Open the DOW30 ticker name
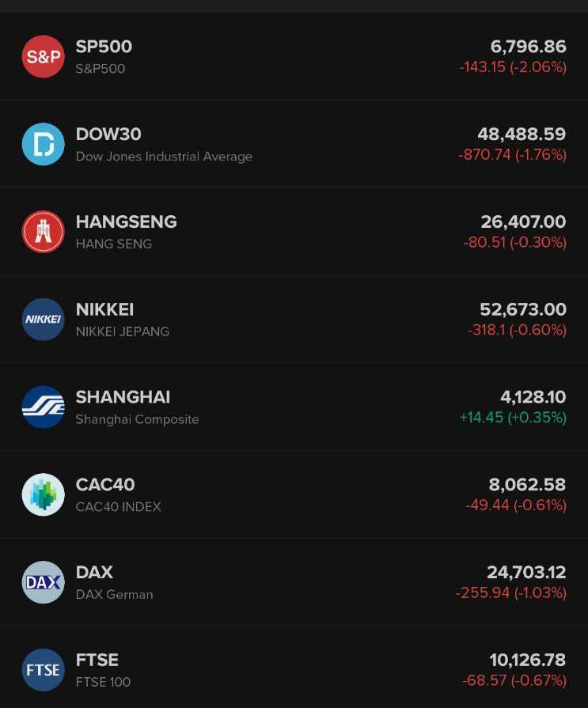 click(108, 134)
